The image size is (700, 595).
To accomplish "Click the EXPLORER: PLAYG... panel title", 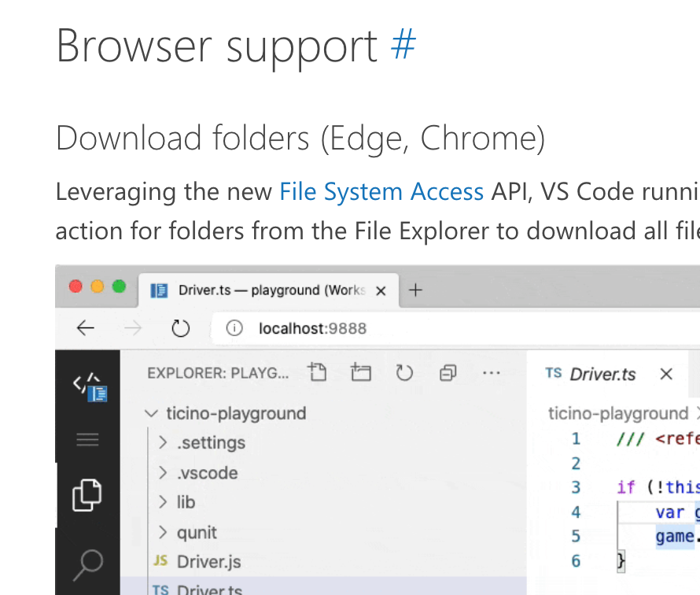I will pos(218,373).
